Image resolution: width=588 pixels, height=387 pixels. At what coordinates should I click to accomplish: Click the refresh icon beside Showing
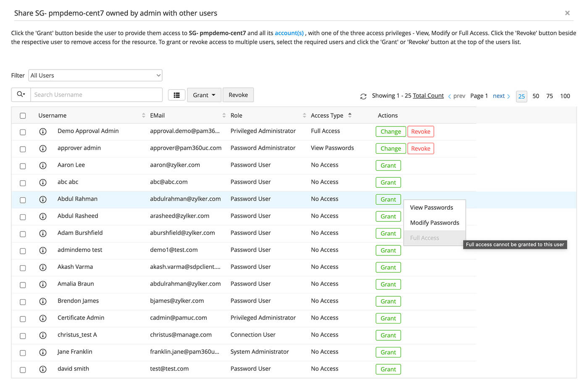[x=363, y=96]
